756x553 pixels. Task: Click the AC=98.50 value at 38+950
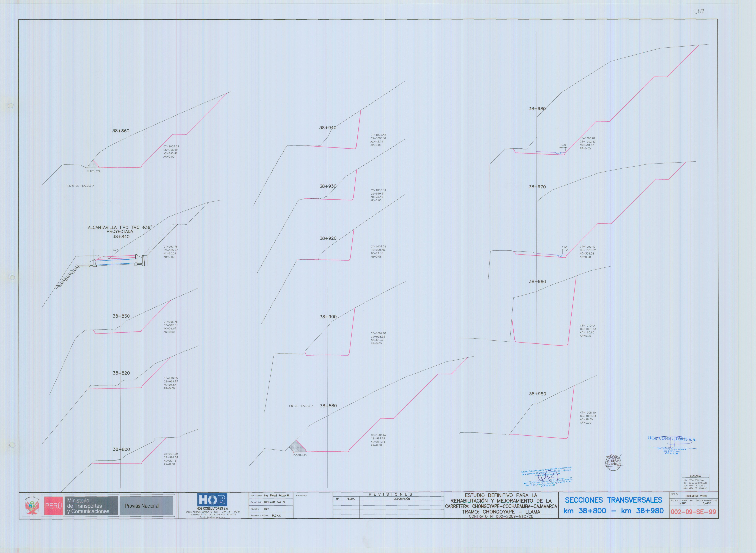coord(586,419)
